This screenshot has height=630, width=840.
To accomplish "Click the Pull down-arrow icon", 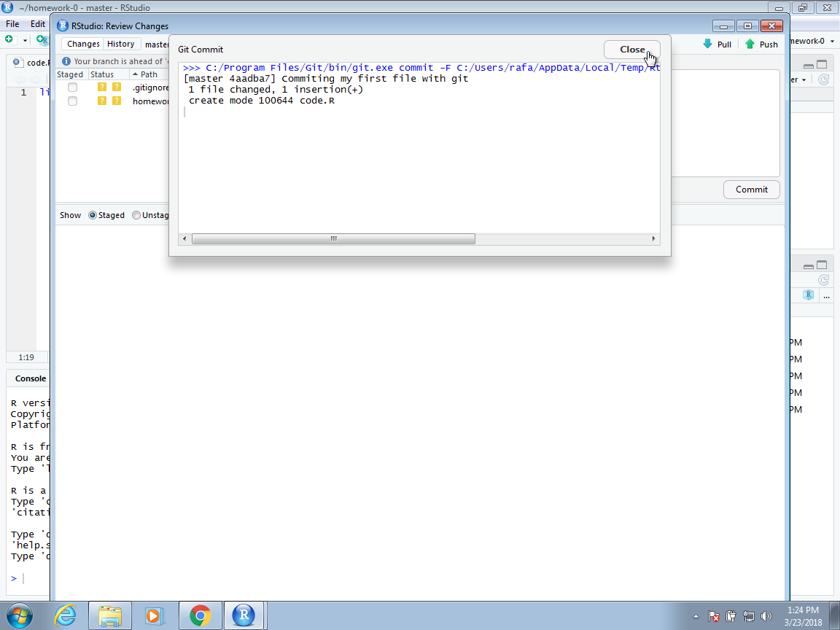I will click(x=708, y=44).
